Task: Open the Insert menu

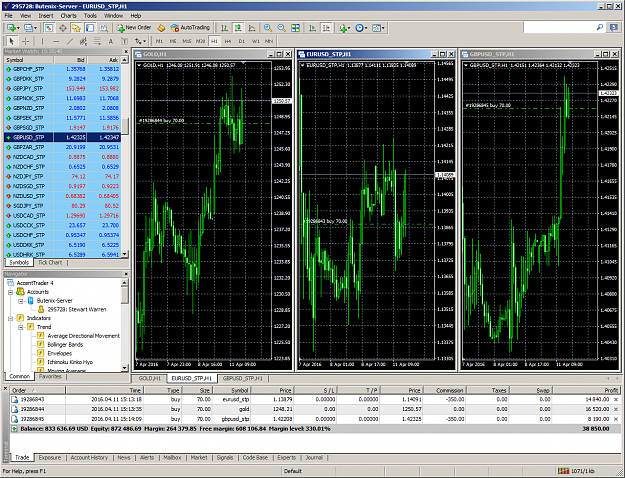Action: click(x=45, y=16)
